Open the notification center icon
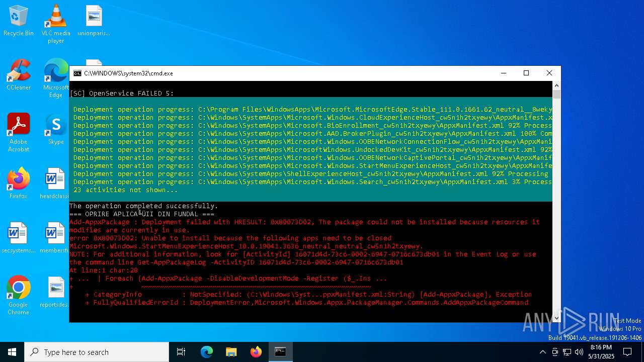 point(628,352)
